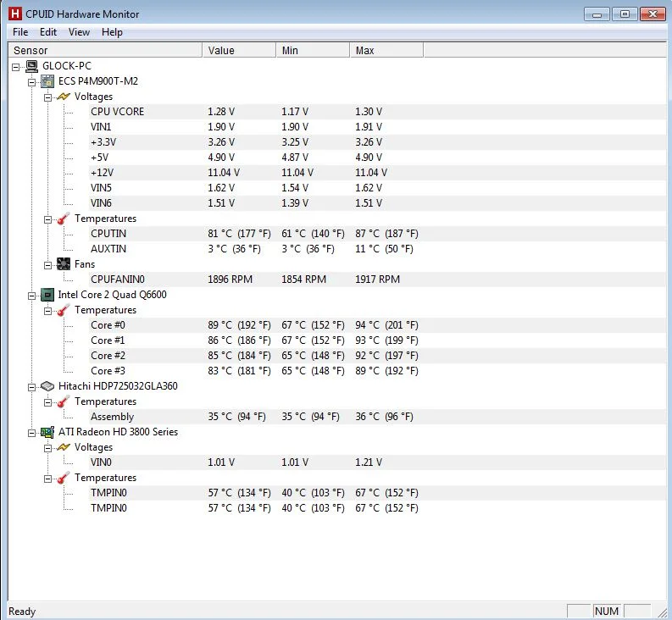The width and height of the screenshot is (672, 620).
Task: Click the Hitachi hard drive icon
Action: (x=47, y=386)
